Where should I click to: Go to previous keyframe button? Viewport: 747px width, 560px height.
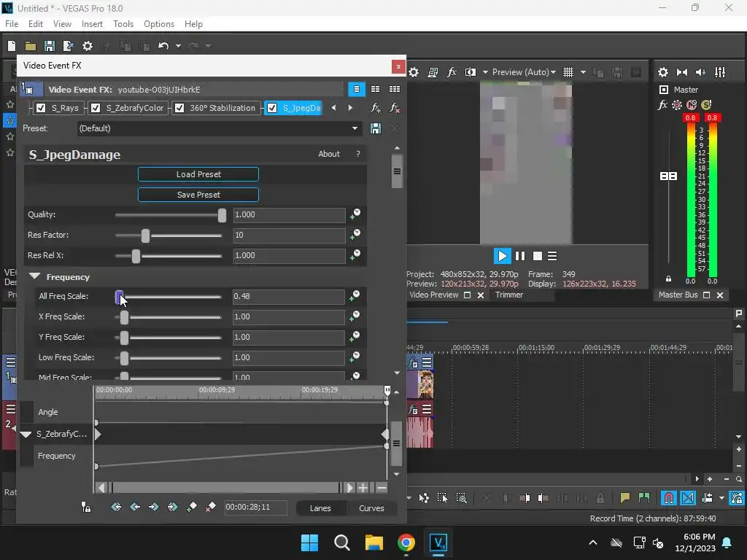tap(135, 507)
